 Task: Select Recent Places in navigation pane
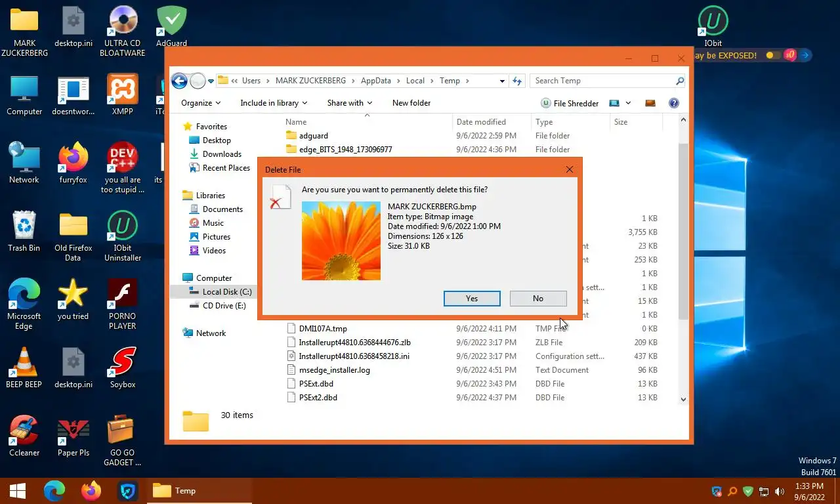226,168
